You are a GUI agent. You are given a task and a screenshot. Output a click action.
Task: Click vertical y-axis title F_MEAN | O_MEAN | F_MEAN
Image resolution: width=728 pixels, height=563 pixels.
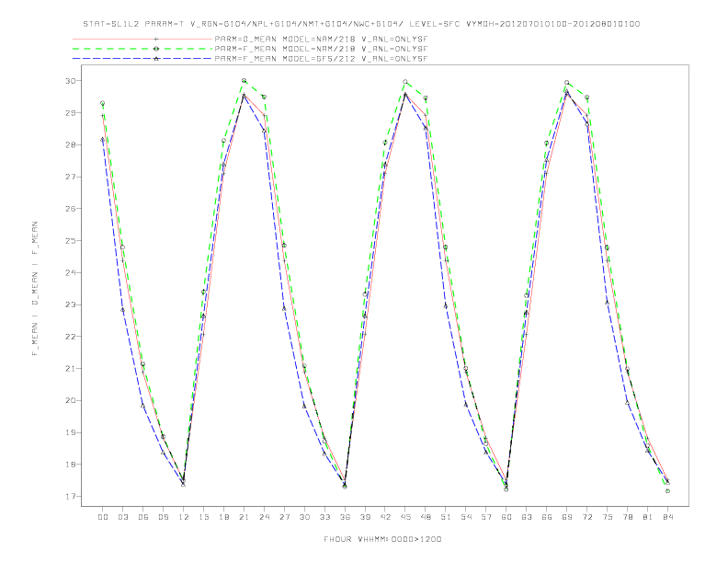click(x=35, y=289)
